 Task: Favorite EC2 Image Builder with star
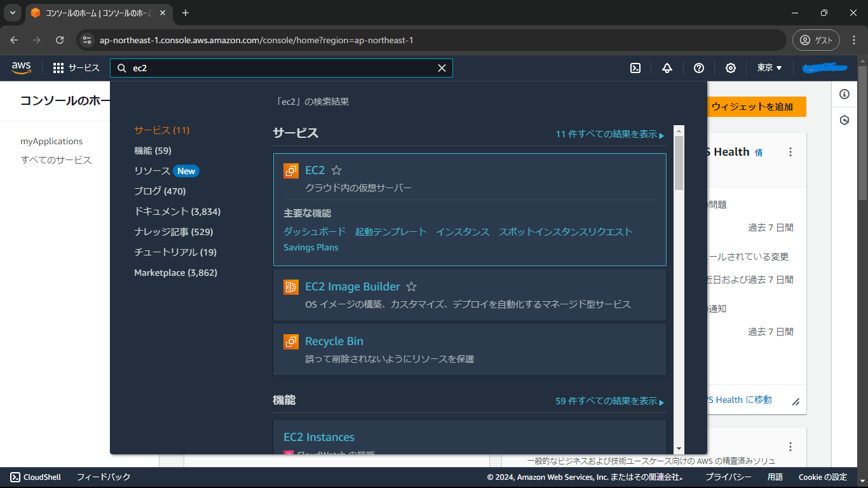[411, 287]
